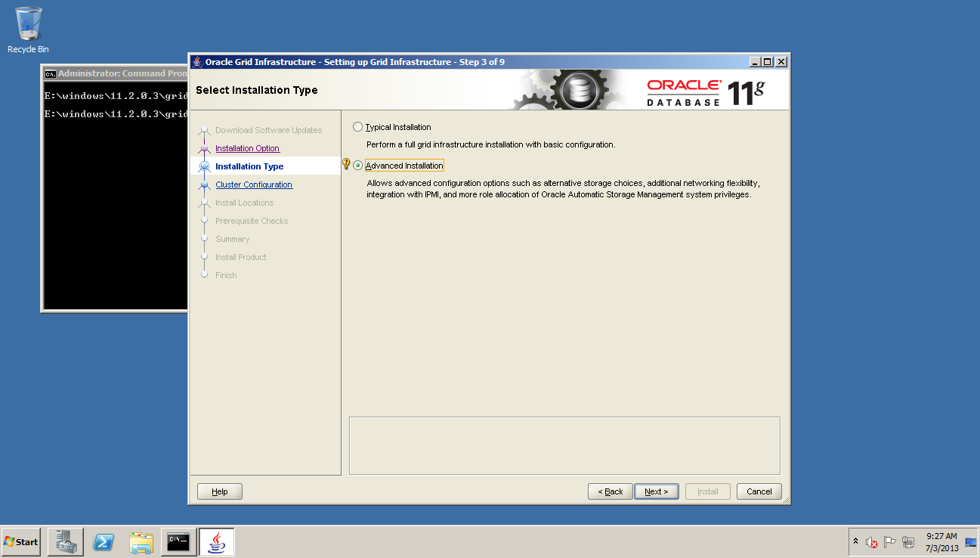This screenshot has width=980, height=558.
Task: Select the Typical Installation radio button
Action: [x=358, y=127]
